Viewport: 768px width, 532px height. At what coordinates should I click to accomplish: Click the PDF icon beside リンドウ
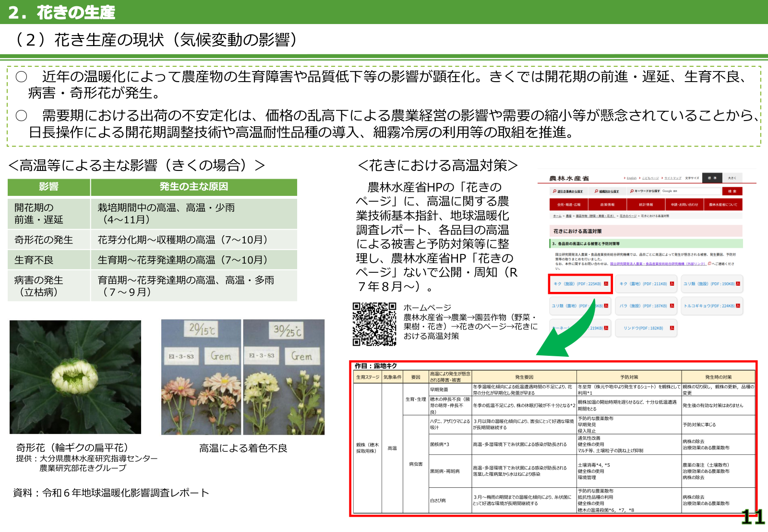pos(672,328)
